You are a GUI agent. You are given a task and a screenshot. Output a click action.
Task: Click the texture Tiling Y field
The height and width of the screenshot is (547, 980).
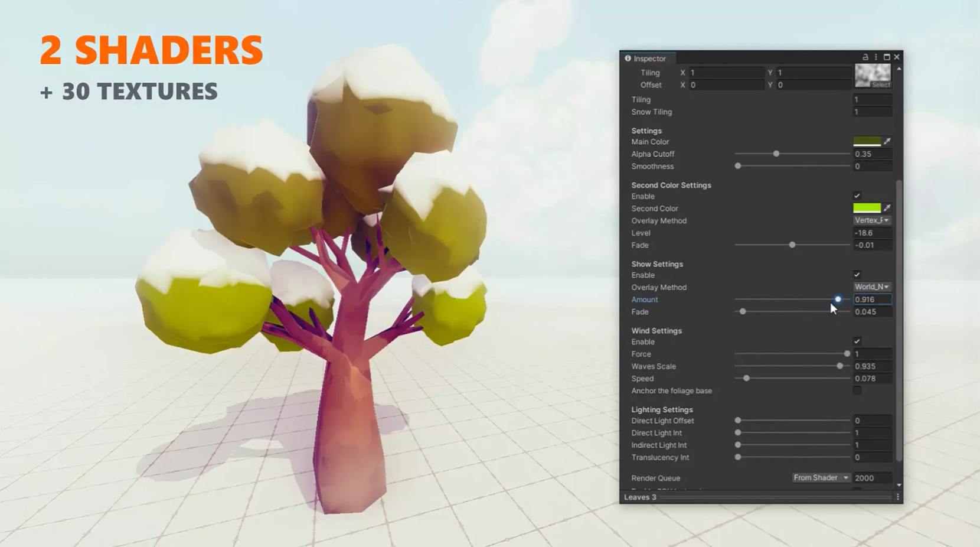click(x=813, y=73)
